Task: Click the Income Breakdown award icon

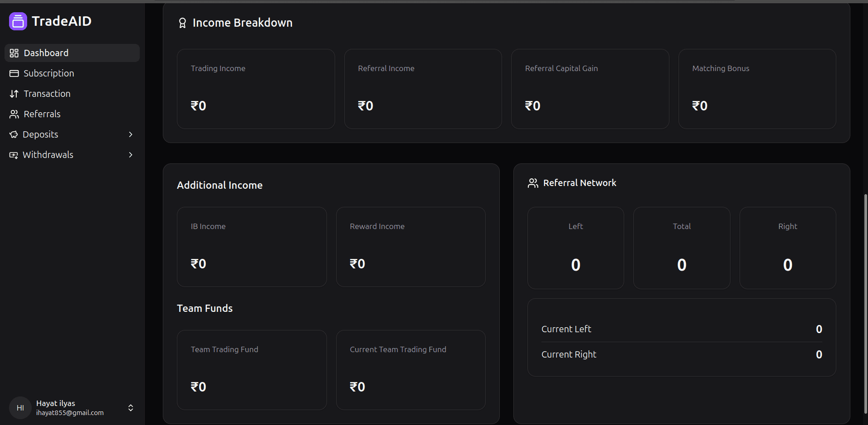Action: tap(182, 23)
